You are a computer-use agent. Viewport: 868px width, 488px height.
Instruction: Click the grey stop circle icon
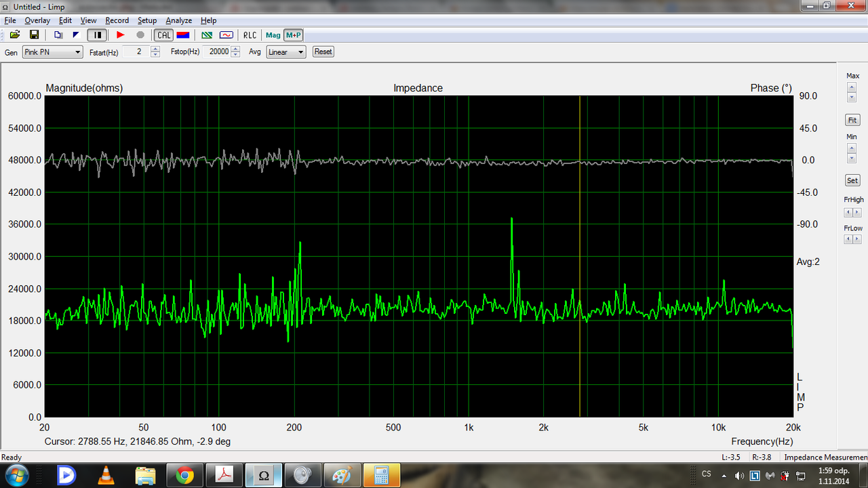(x=140, y=35)
